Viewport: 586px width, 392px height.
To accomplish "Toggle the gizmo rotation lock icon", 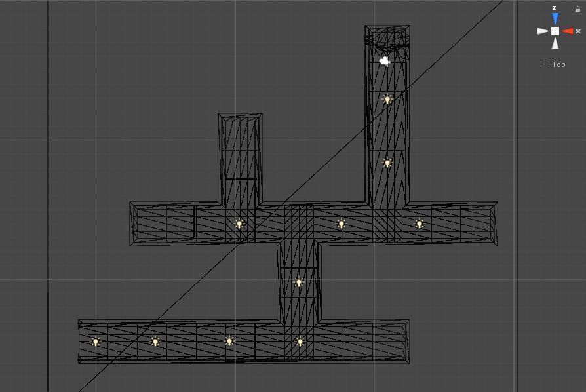I will 577,9.
